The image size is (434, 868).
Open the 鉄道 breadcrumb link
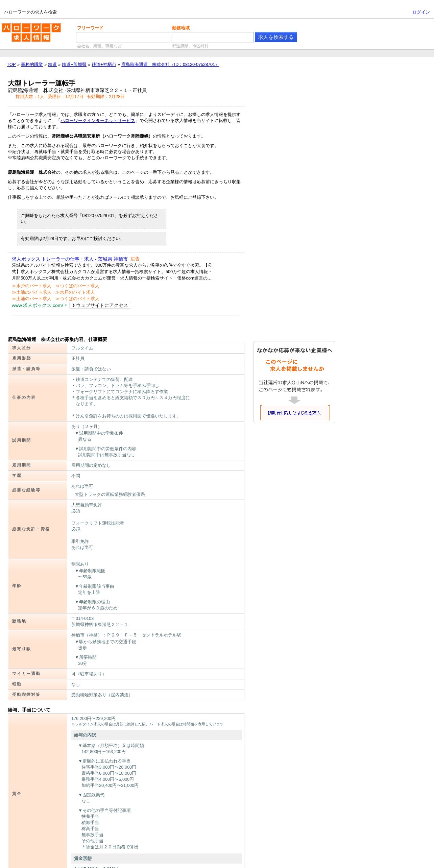[x=52, y=65]
